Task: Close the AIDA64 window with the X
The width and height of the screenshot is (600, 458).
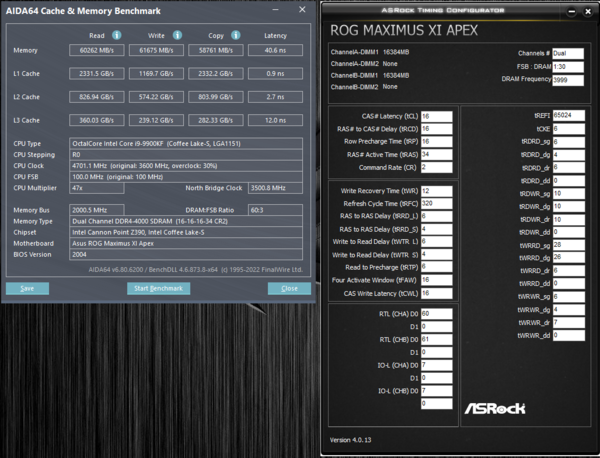Action: coord(302,10)
